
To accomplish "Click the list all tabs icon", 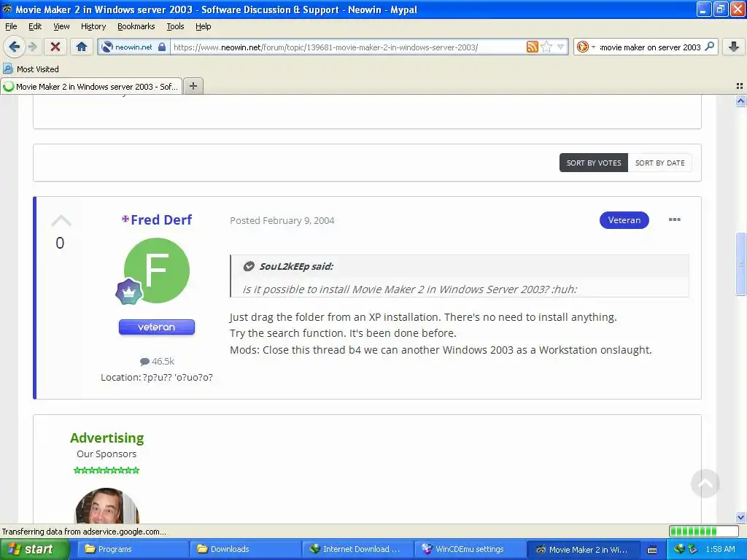I will [x=740, y=86].
